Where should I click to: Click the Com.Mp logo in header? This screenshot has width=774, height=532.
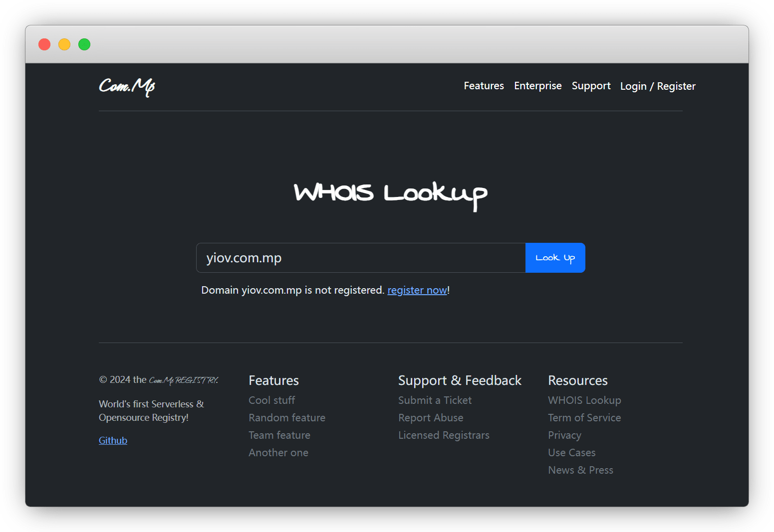click(x=127, y=87)
